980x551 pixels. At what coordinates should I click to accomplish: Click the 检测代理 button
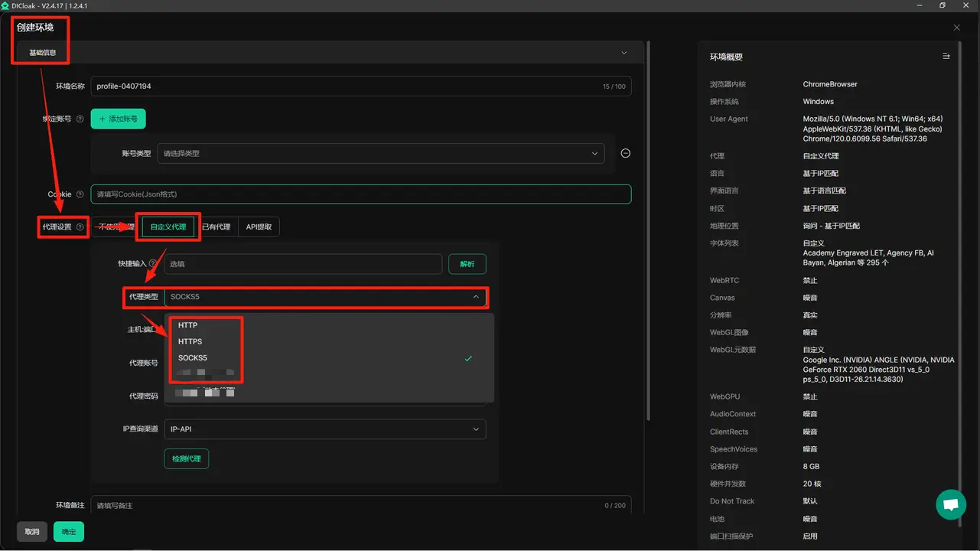(x=186, y=458)
